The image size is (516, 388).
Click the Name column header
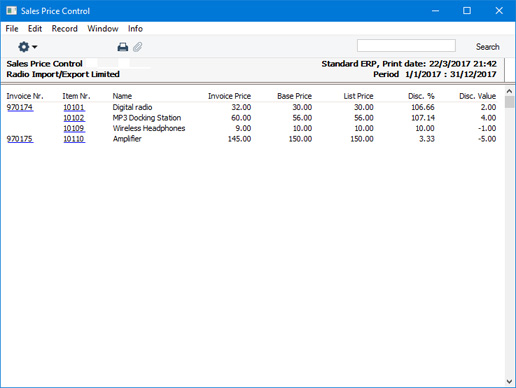pyautogui.click(x=122, y=96)
